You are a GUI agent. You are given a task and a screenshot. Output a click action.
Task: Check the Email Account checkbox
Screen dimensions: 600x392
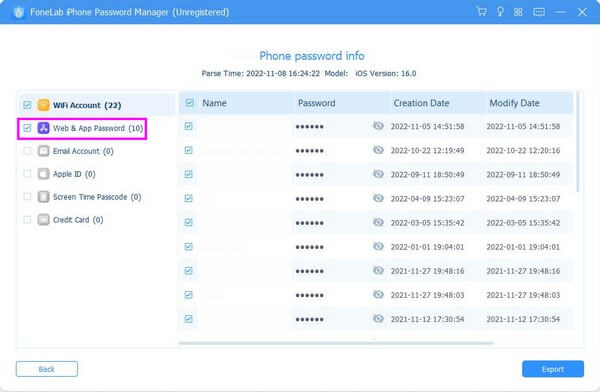[x=27, y=151]
